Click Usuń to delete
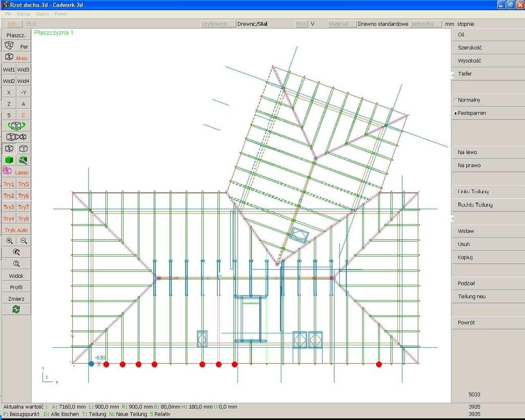 point(489,244)
